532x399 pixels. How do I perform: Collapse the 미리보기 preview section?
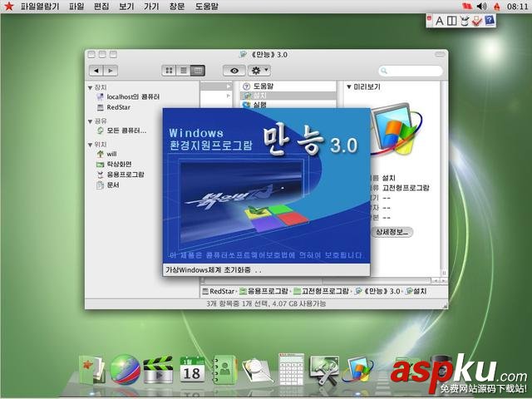[349, 86]
